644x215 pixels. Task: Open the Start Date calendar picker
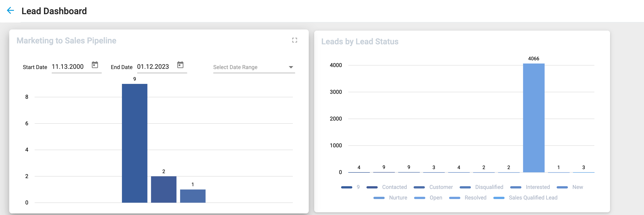[95, 65]
